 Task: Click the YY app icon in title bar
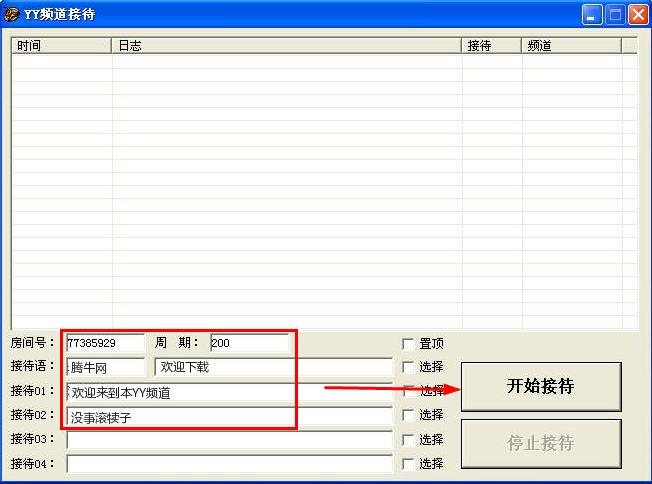tap(12, 14)
